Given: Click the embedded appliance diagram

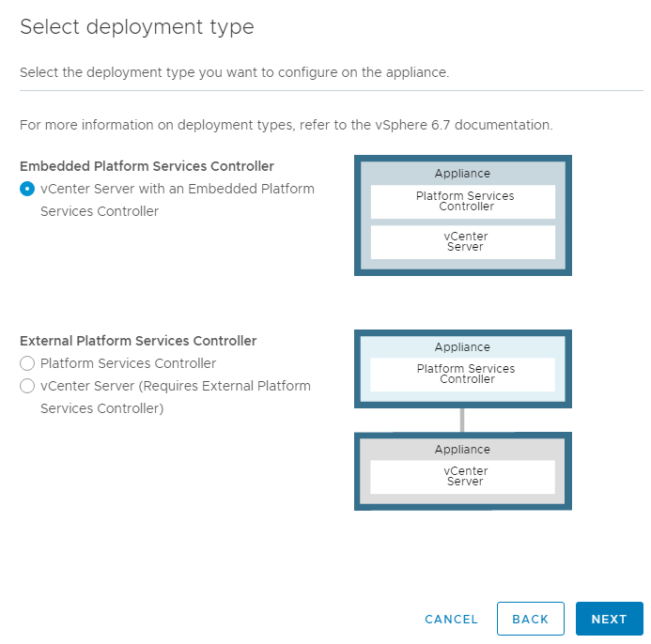Looking at the screenshot, I should [463, 215].
